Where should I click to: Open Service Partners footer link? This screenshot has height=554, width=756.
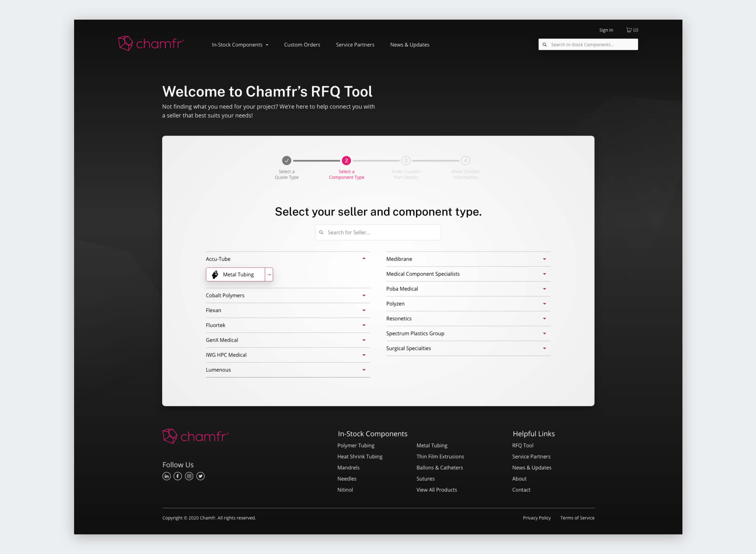tap(531, 456)
